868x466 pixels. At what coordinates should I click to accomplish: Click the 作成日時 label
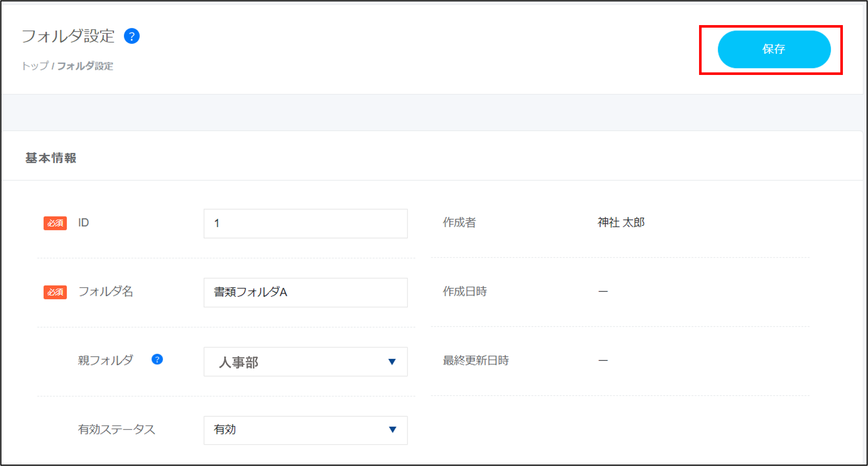click(x=465, y=291)
